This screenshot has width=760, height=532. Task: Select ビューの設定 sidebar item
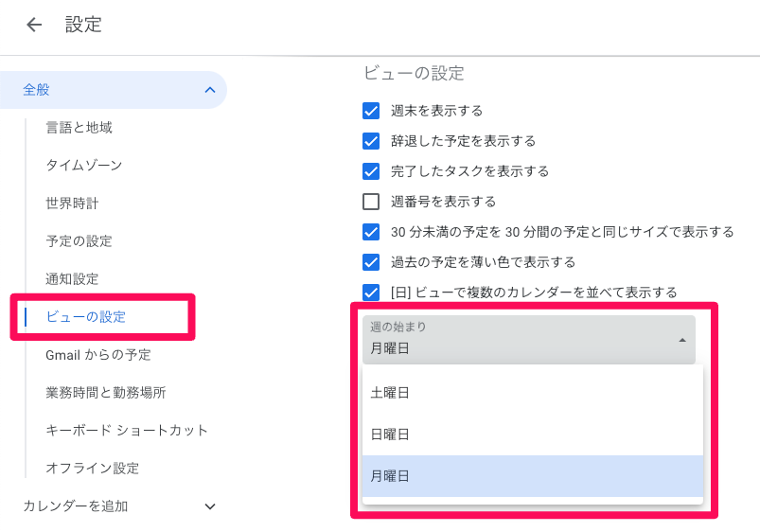coord(86,317)
